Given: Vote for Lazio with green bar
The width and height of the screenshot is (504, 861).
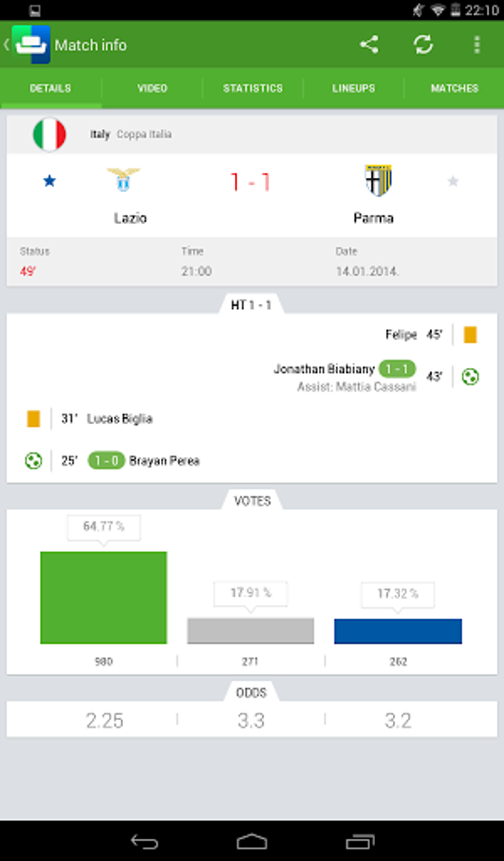Looking at the screenshot, I should [104, 597].
